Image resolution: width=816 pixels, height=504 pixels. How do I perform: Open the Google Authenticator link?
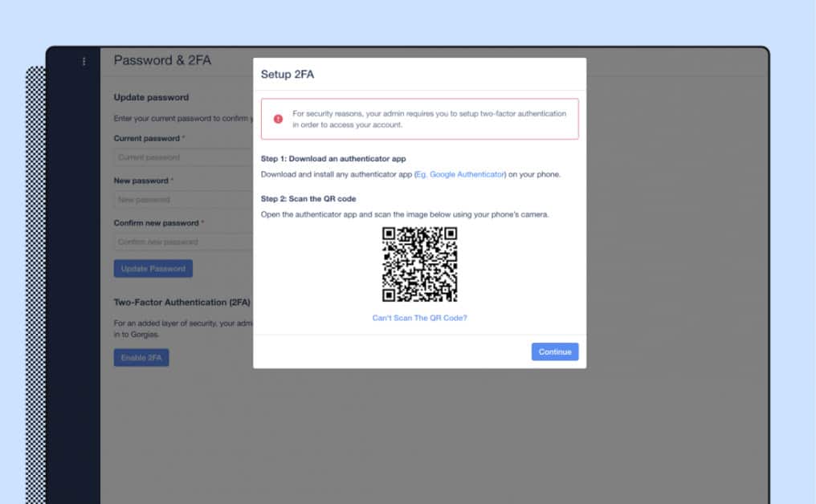coord(460,174)
